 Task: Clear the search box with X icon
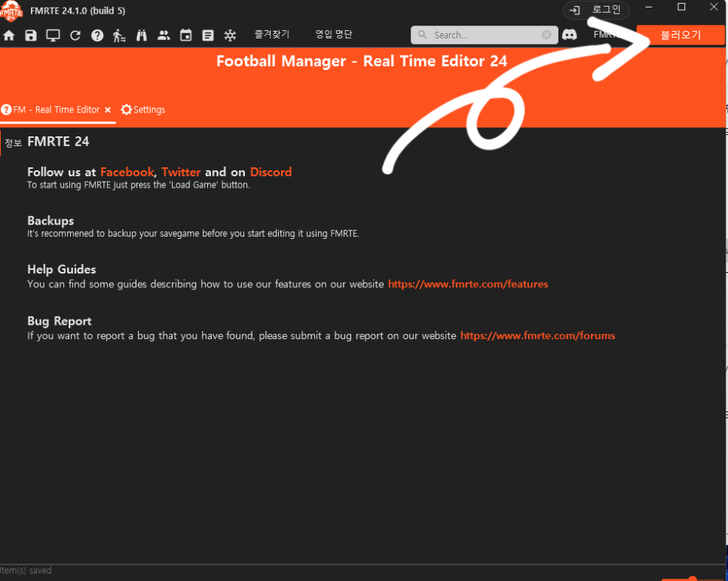tap(546, 35)
